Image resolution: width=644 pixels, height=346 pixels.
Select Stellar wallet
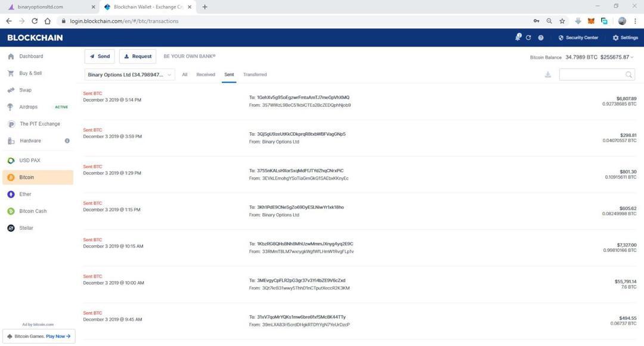pyautogui.click(x=26, y=227)
